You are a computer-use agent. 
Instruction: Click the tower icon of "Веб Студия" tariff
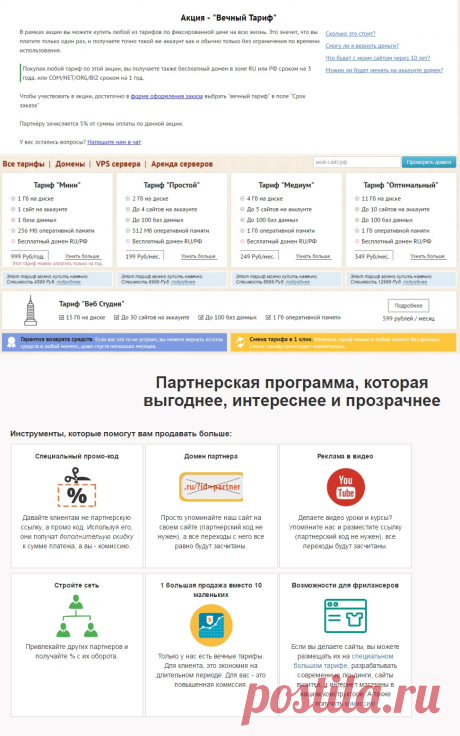point(31,310)
